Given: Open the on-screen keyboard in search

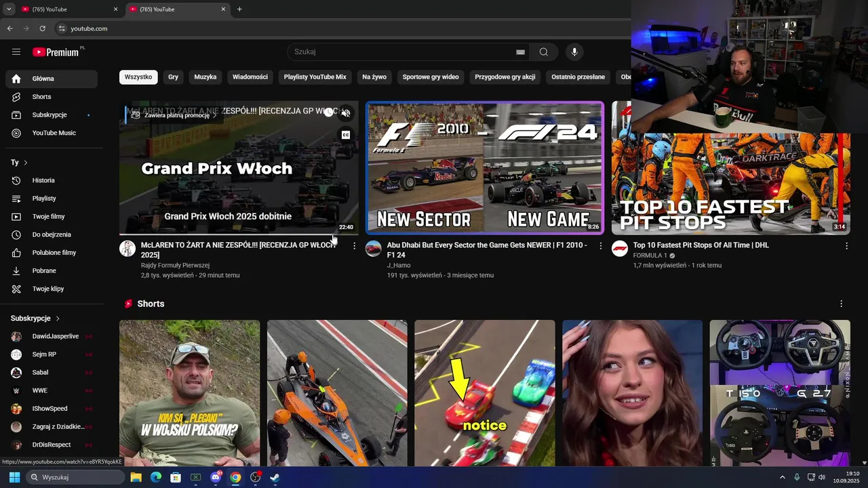Looking at the screenshot, I should pyautogui.click(x=520, y=52).
